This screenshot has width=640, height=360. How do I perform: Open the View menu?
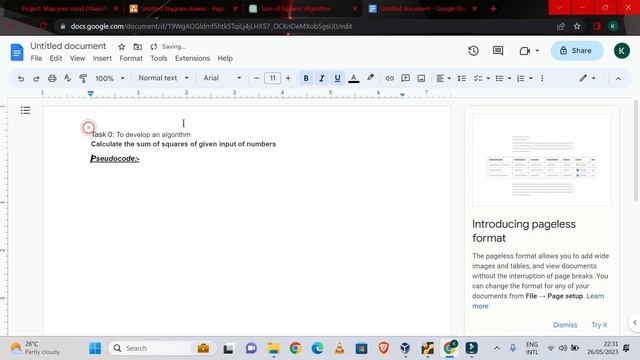(x=77, y=58)
